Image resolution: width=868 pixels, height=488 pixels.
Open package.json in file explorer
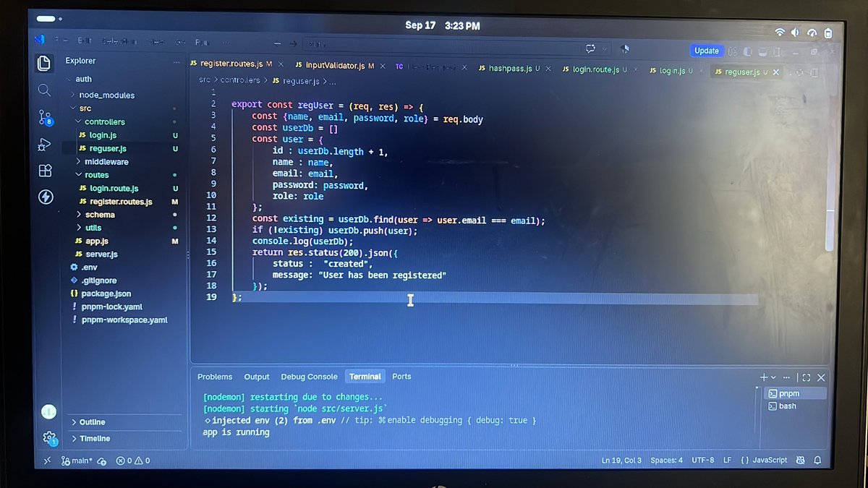pos(106,294)
